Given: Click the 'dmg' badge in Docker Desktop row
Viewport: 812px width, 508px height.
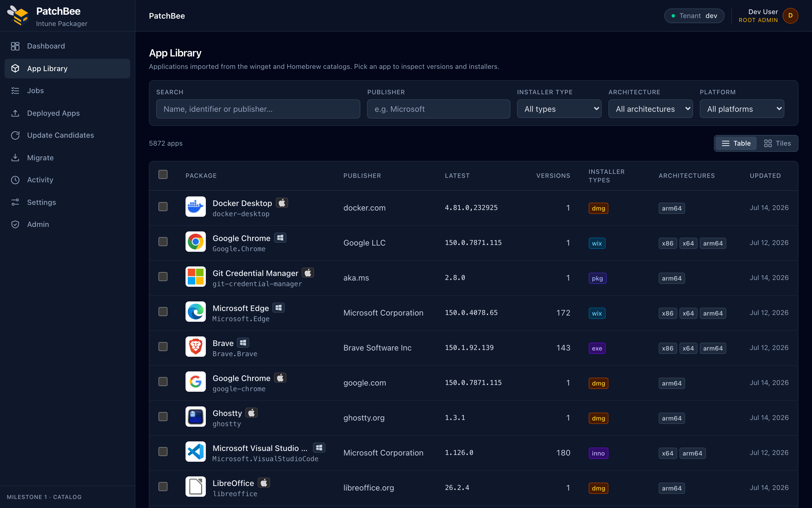Looking at the screenshot, I should click(598, 208).
